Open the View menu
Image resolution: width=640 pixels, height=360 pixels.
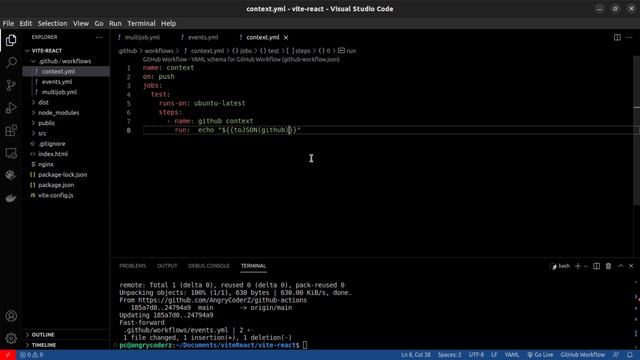(x=81, y=23)
